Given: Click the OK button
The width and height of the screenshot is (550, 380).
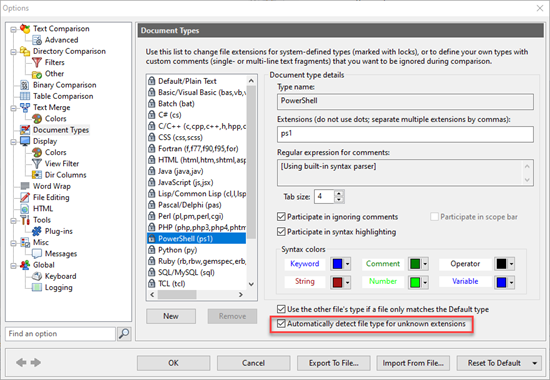Looking at the screenshot, I should [x=173, y=363].
